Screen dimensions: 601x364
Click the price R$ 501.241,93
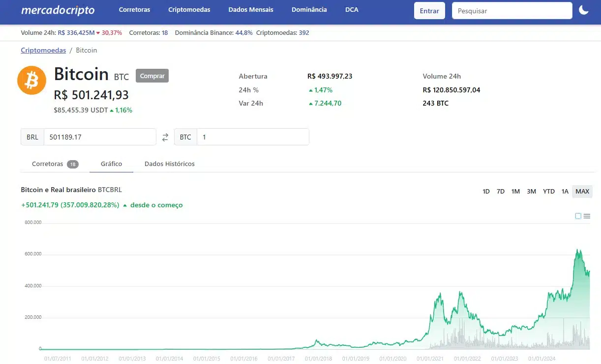(x=91, y=95)
